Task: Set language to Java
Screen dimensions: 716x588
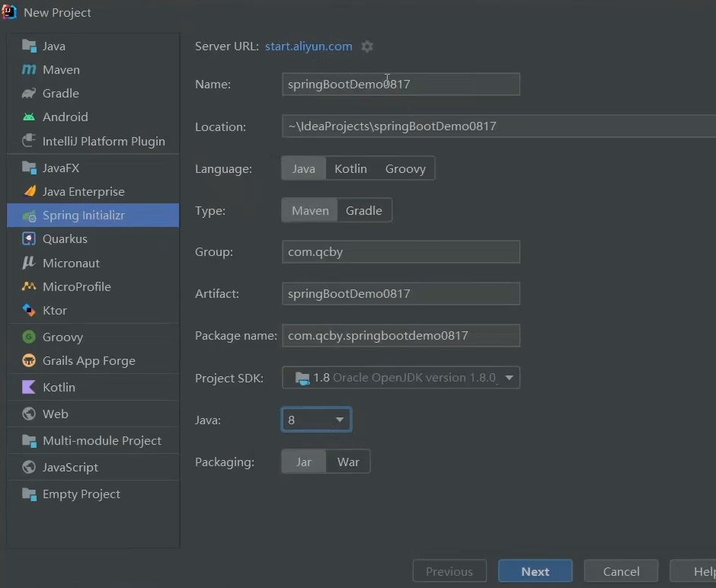Action: coord(304,168)
